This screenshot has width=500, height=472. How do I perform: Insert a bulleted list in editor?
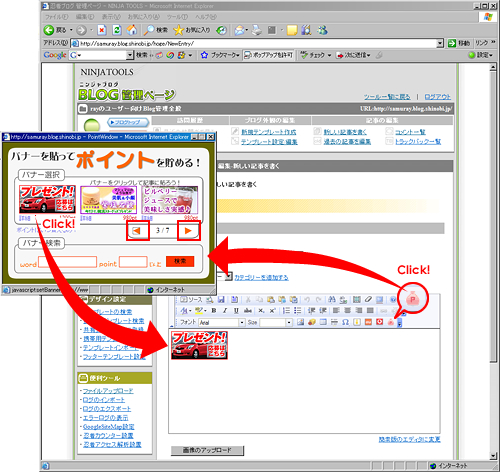(297, 311)
